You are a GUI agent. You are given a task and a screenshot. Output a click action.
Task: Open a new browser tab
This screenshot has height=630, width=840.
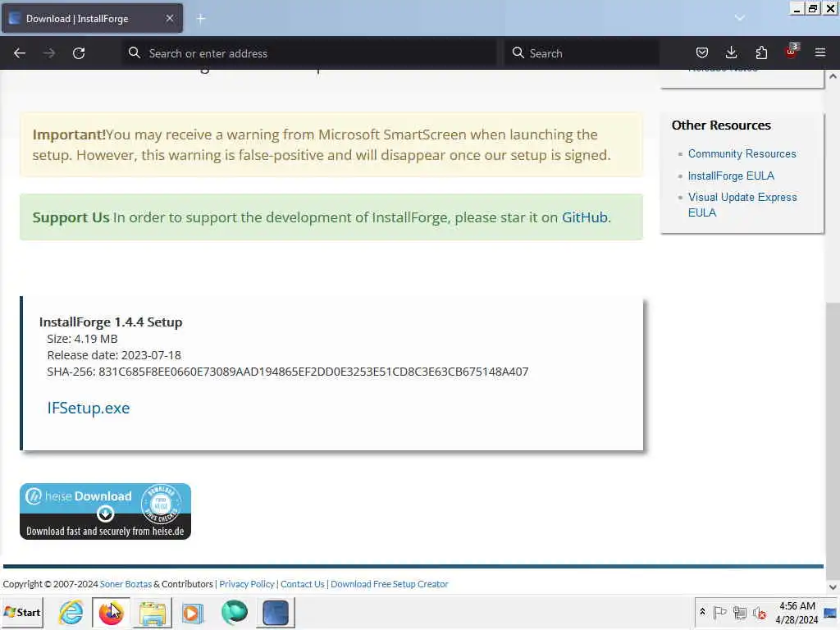point(201,19)
